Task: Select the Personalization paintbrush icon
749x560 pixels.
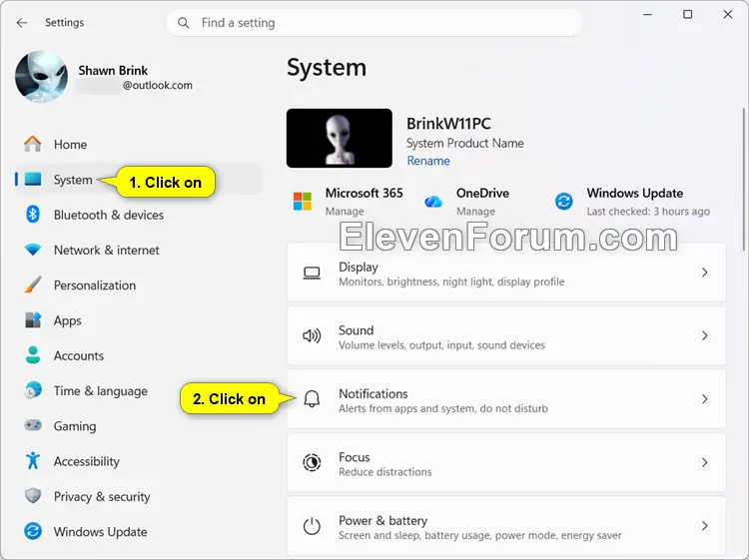Action: click(33, 284)
